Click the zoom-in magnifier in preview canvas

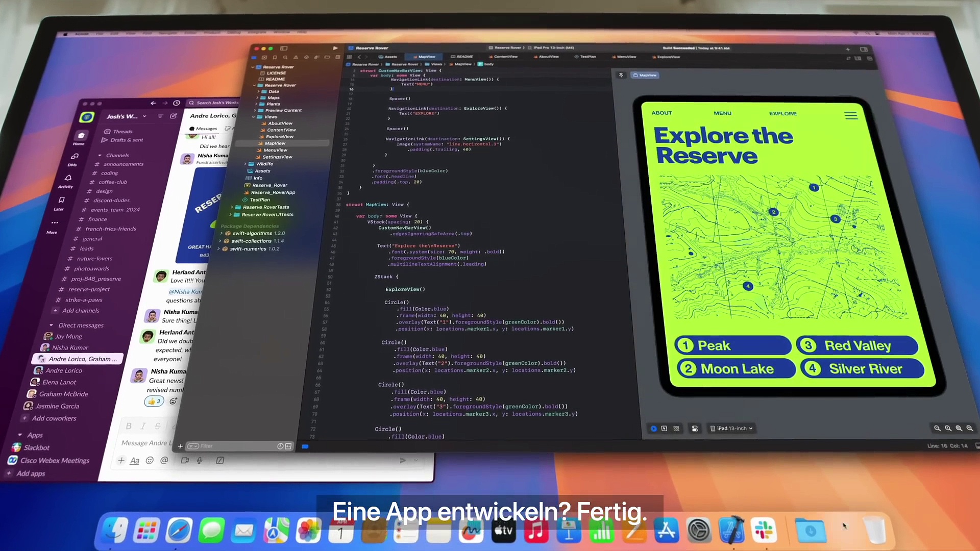pos(969,429)
